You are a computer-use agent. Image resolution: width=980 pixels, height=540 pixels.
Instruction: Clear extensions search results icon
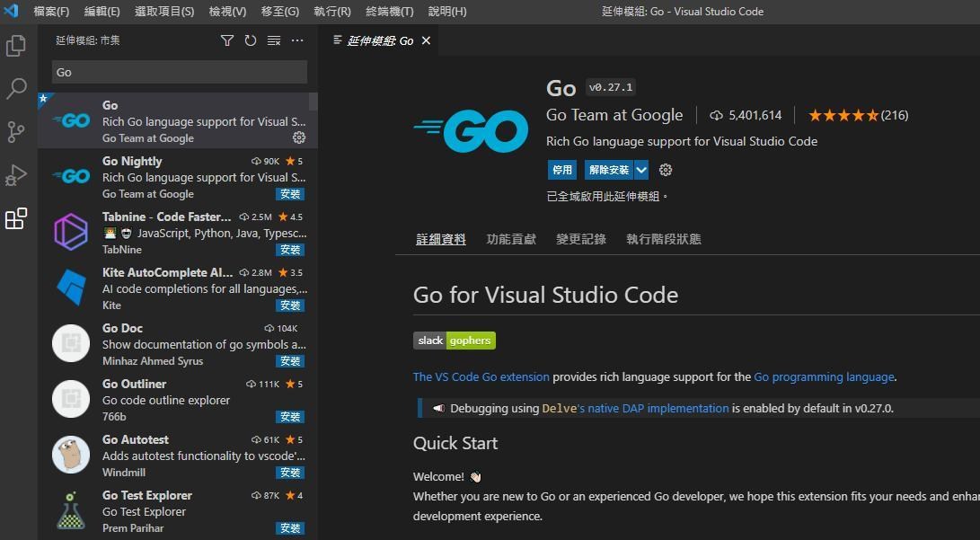274,40
